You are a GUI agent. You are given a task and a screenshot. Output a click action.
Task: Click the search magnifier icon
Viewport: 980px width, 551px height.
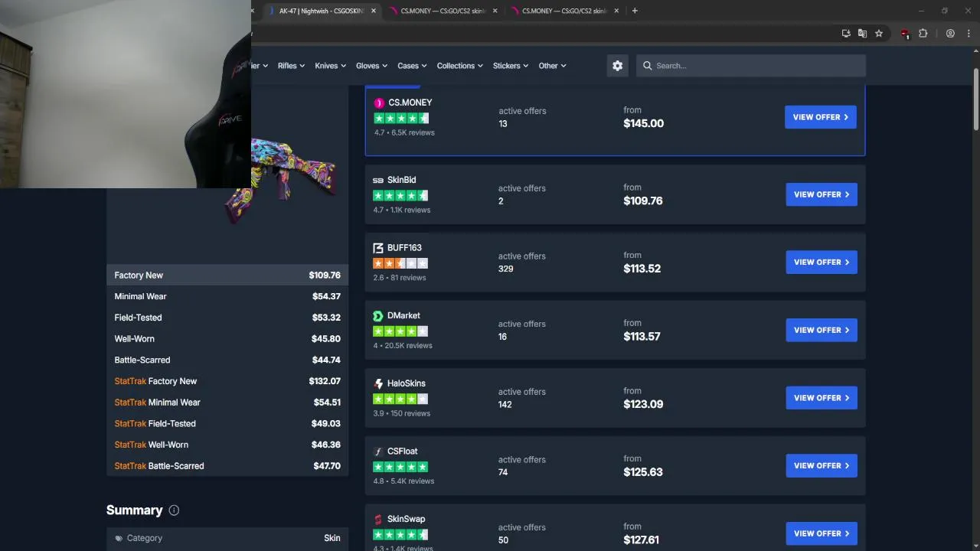tap(648, 66)
